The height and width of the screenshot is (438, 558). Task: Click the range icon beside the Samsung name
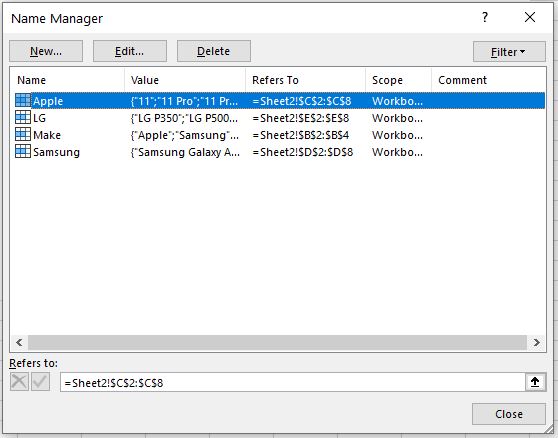click(23, 152)
